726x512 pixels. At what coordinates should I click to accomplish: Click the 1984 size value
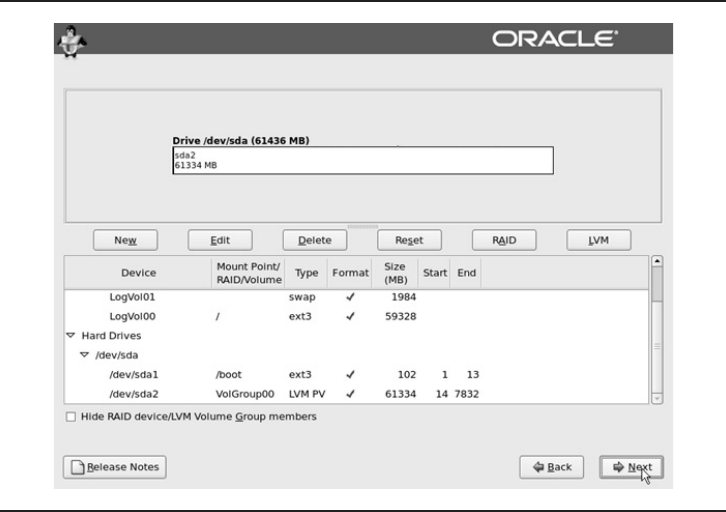tap(404, 297)
